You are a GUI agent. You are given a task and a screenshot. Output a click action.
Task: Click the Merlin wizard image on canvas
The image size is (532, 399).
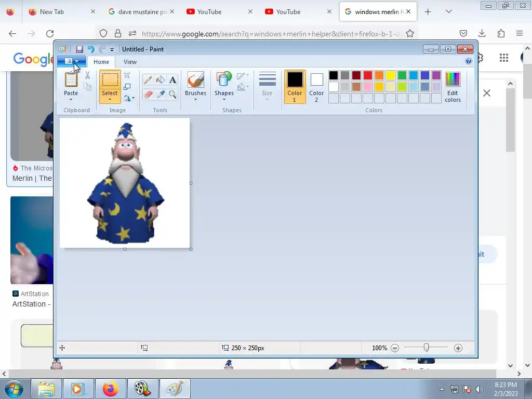[x=126, y=183]
